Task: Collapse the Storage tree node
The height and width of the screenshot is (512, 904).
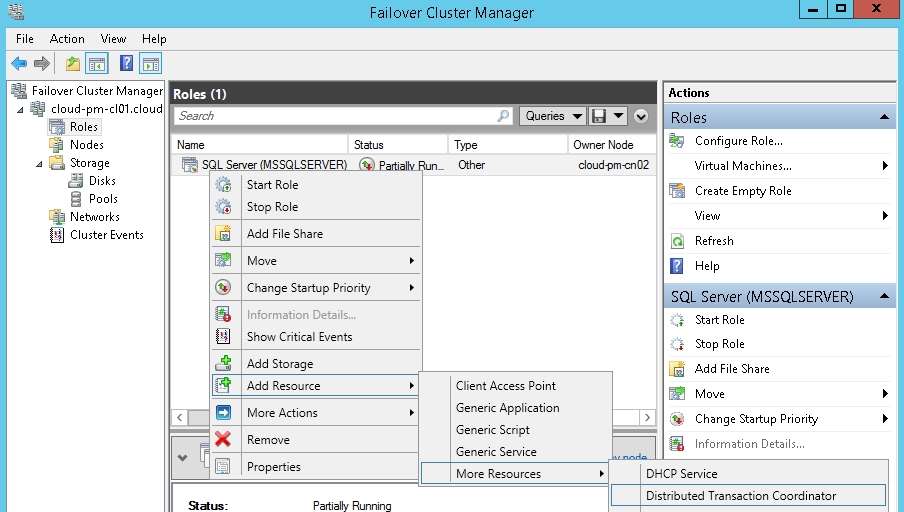Action: point(39,163)
